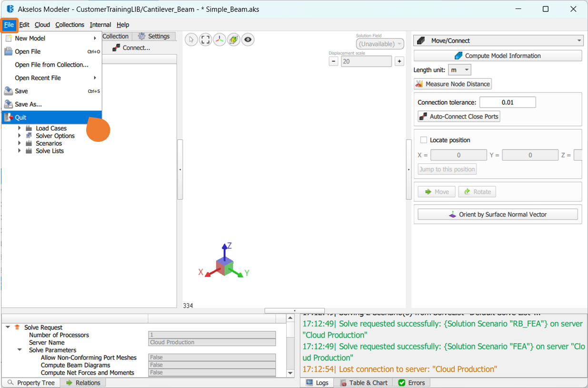The image size is (588, 388).
Task: Open the Open Recent File submenu
Action: tap(52, 78)
